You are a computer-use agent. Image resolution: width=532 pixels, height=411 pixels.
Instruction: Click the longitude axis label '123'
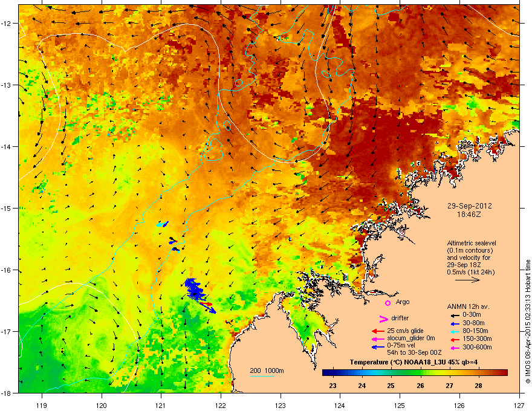pos(281,405)
